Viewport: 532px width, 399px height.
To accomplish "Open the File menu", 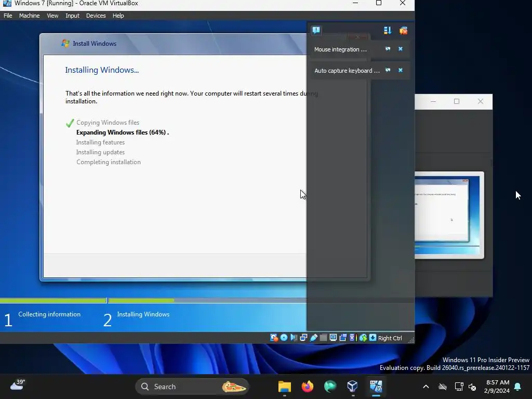I will pos(8,16).
